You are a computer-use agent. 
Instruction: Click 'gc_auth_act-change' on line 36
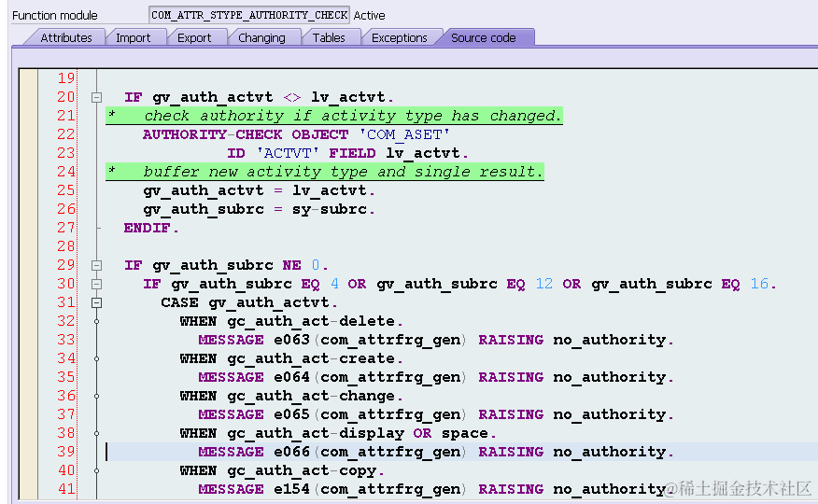tap(311, 396)
